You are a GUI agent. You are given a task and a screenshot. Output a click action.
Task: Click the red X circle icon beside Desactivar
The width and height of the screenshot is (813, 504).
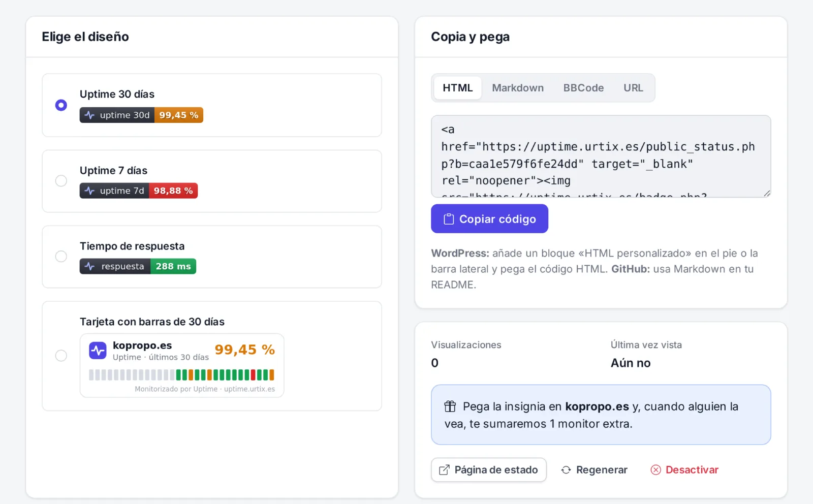pyautogui.click(x=656, y=470)
